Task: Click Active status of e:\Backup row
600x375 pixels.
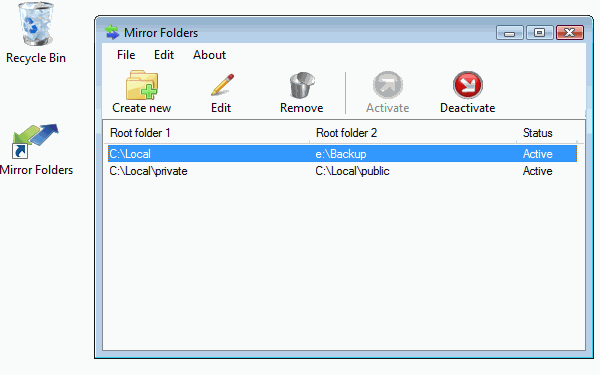Action: tap(538, 154)
